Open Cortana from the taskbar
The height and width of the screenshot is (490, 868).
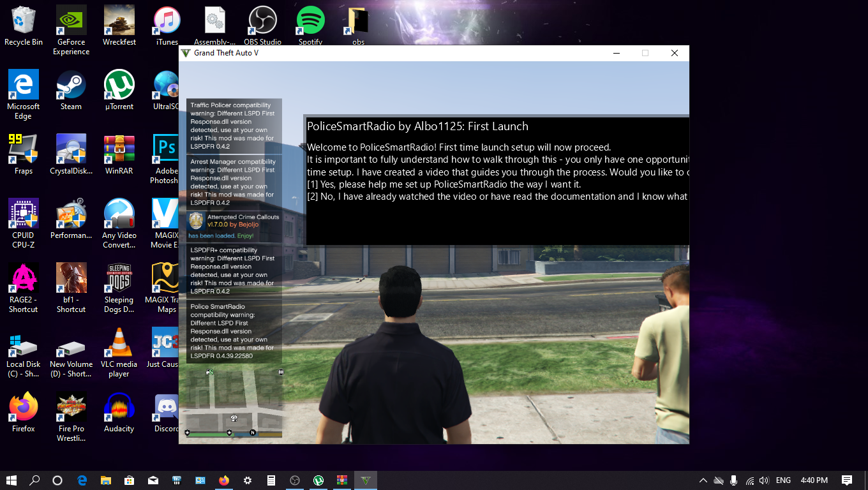pyautogui.click(x=57, y=480)
